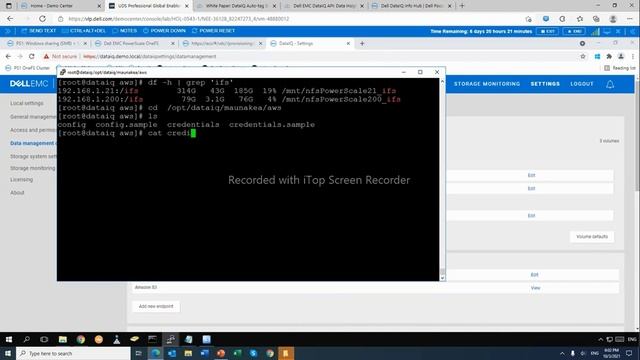This screenshot has height=360, width=640.
Task: Click the EXIT button in lab toolbar
Action: pos(547,31)
